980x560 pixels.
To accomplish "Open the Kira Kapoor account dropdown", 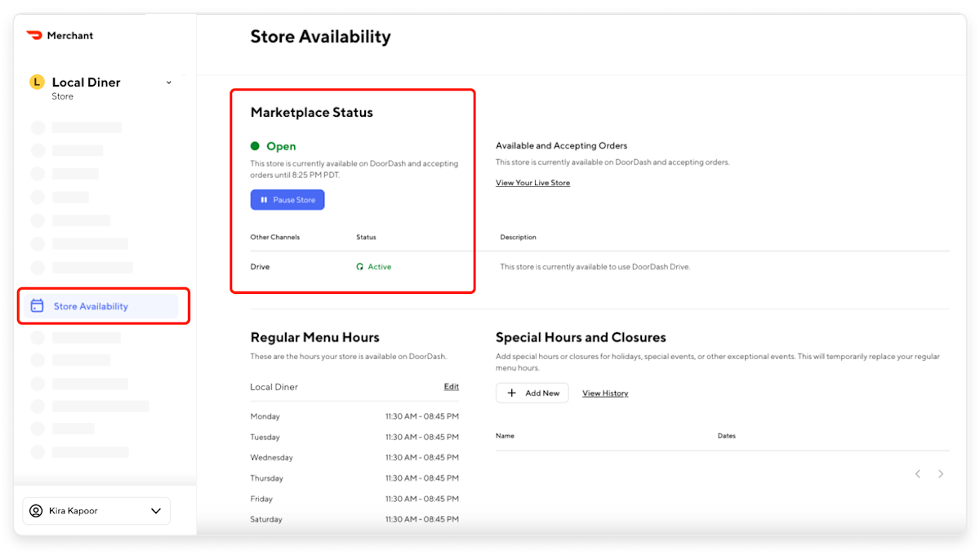I will tap(96, 511).
